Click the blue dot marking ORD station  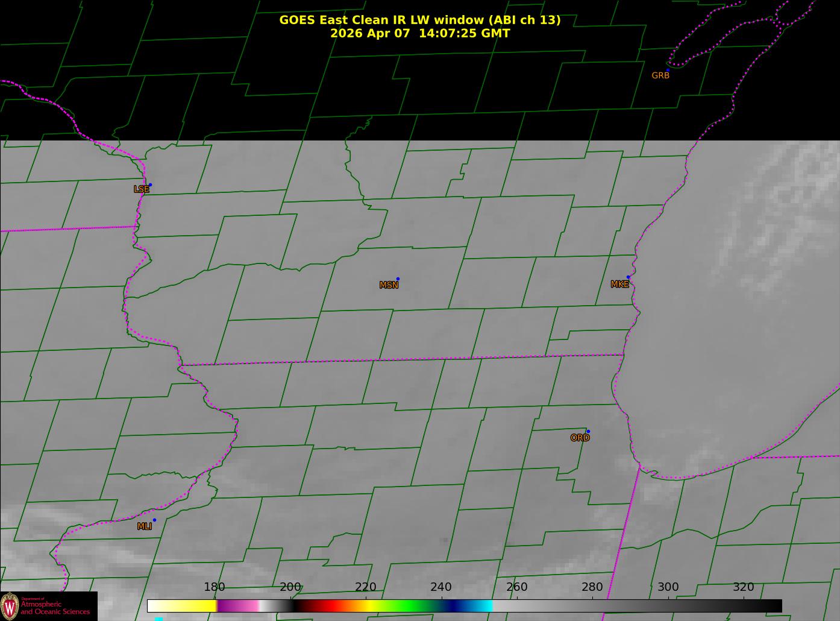tap(588, 432)
